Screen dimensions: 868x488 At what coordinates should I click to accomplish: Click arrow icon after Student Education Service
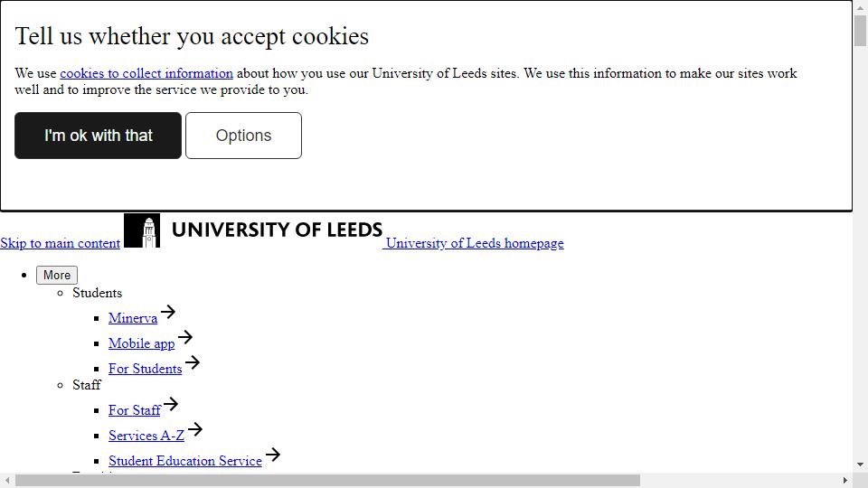273,455
